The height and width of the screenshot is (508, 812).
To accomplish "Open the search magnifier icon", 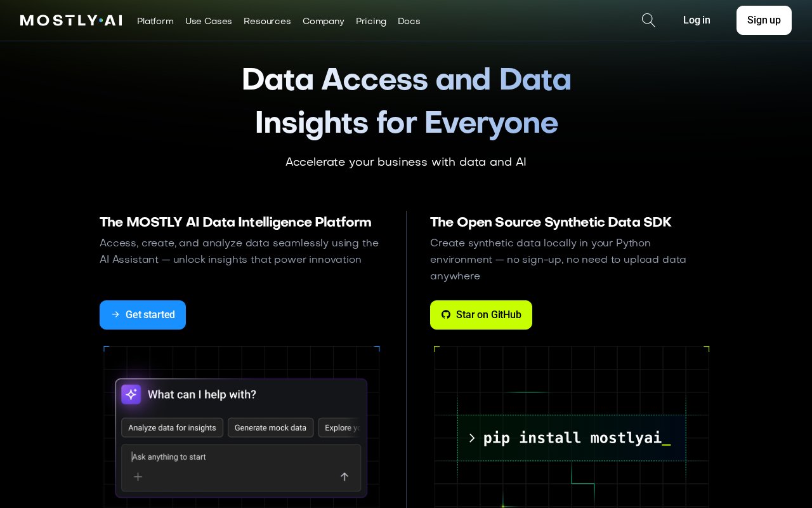I will click(x=648, y=20).
